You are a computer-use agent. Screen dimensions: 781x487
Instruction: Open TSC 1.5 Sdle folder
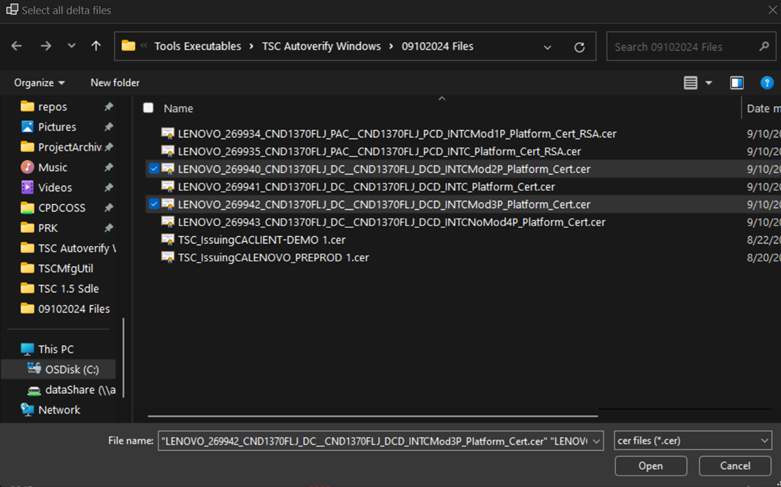[68, 289]
